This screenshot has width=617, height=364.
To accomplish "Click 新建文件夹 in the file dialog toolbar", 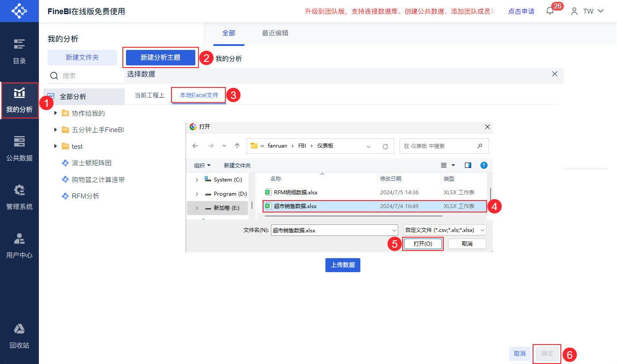I will (x=237, y=165).
